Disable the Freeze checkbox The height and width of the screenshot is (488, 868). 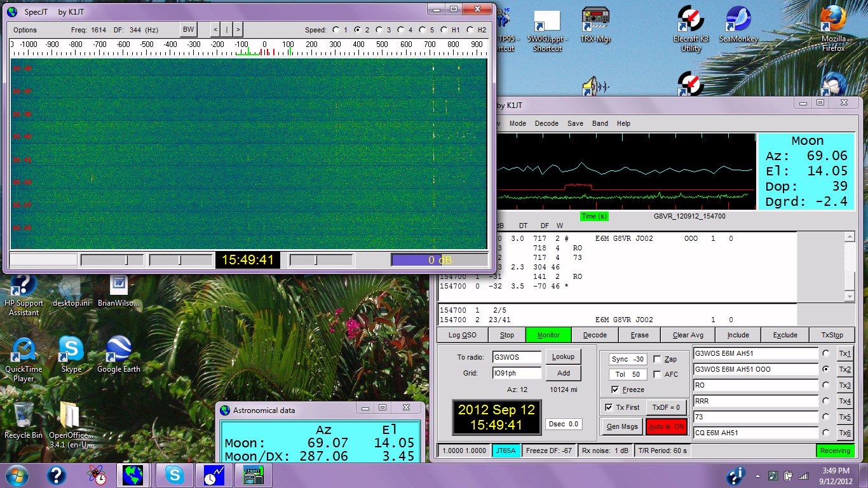614,390
